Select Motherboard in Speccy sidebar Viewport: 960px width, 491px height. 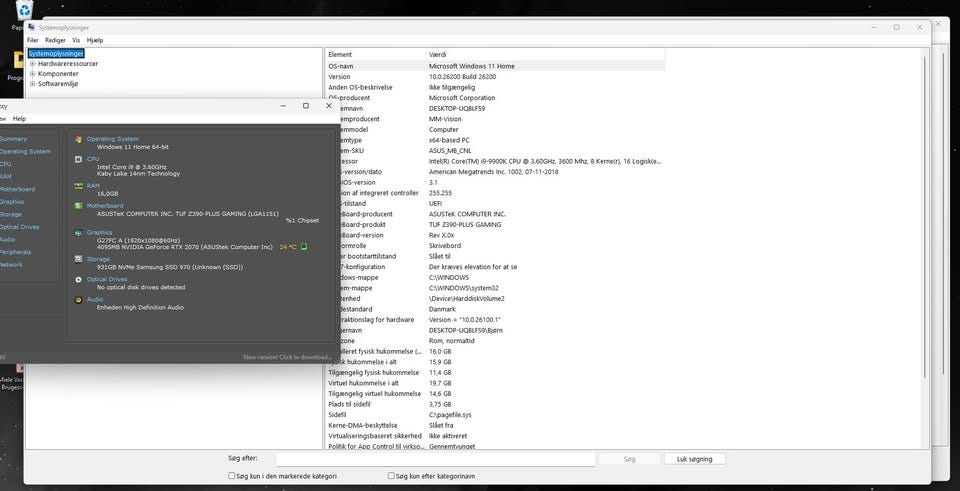tap(17, 189)
